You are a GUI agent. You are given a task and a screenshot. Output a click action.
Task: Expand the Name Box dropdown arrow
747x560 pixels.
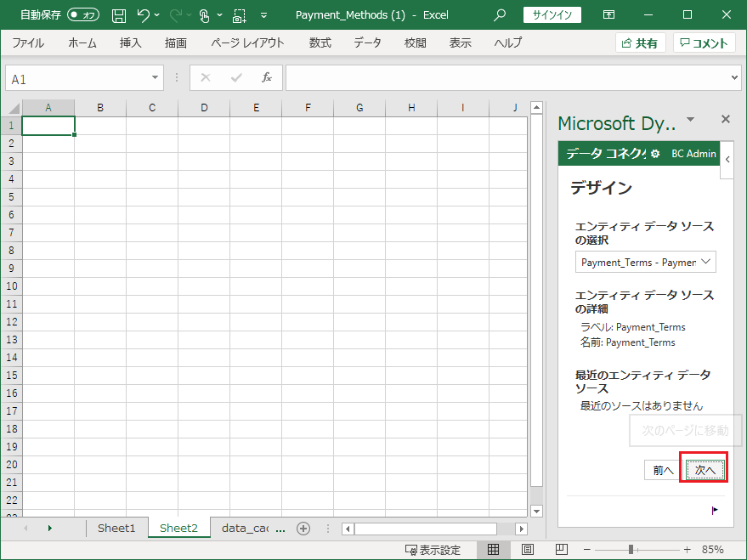coord(155,77)
